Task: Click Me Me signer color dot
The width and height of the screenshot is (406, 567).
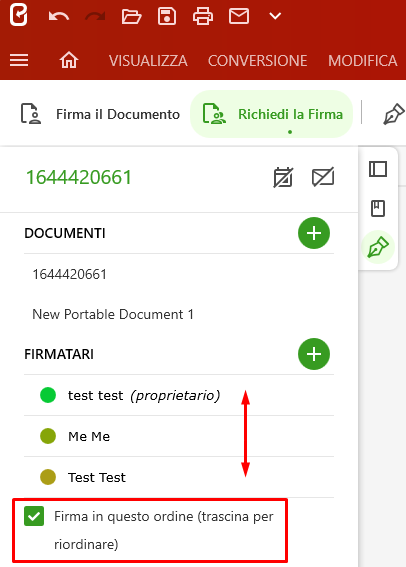Action: 48,436
